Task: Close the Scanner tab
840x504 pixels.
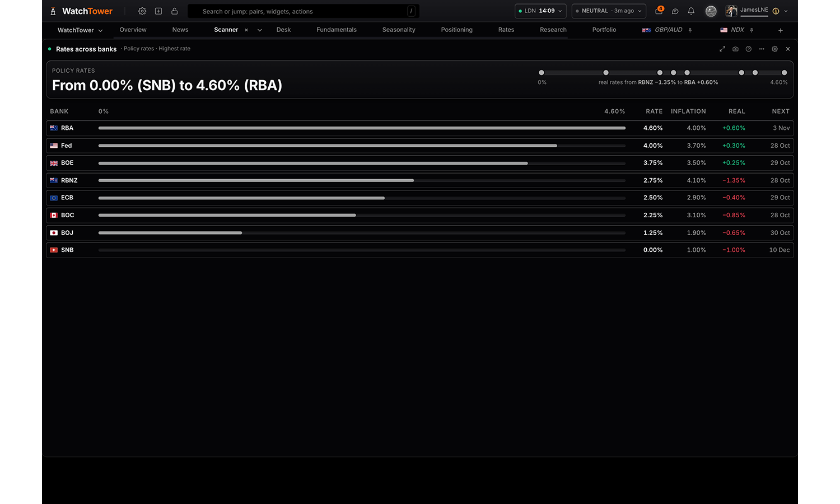Action: 246,30
